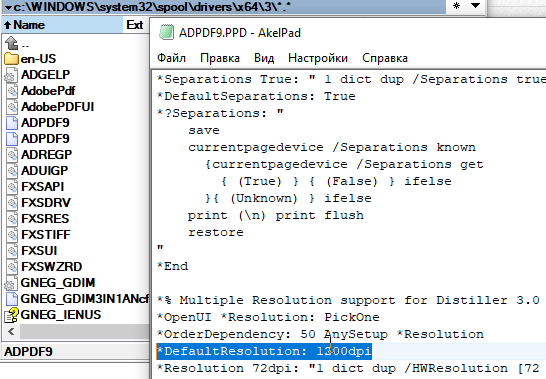Select file name AdobePDFUI
This screenshot has width=546, height=379.
point(57,107)
